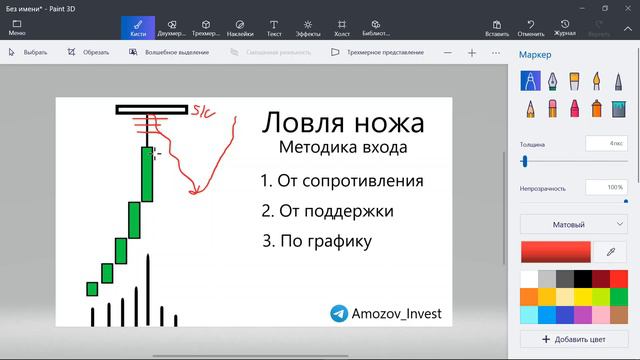Image resolution: width=640 pixels, height=360 pixels.
Task: Open the Наклейки (Stickers) tab
Action: coord(240,28)
